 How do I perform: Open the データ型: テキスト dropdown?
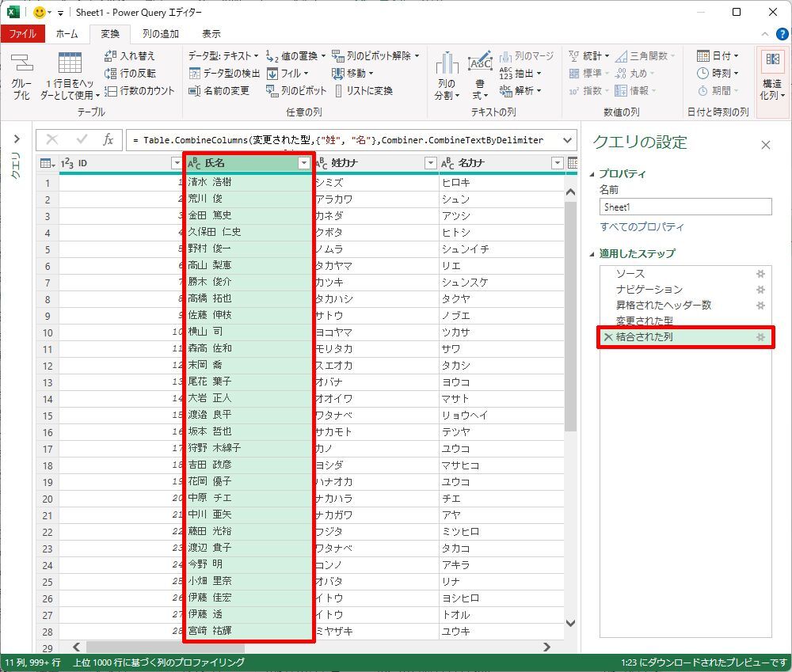click(223, 56)
